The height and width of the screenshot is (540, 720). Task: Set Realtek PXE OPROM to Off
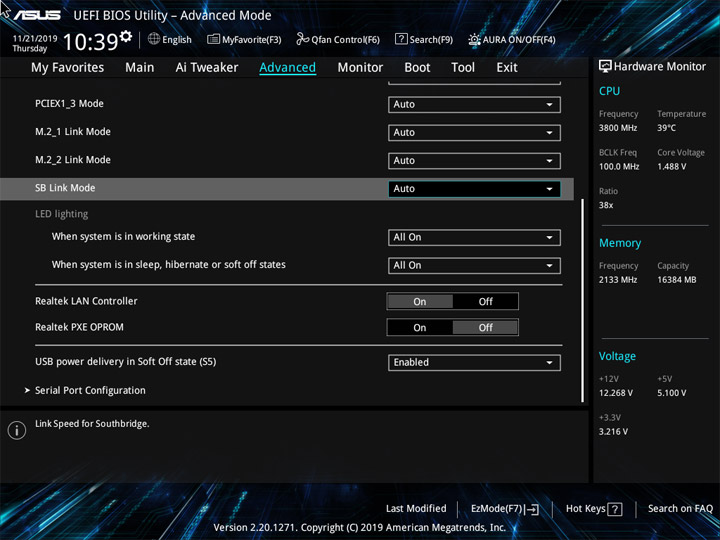click(x=485, y=328)
